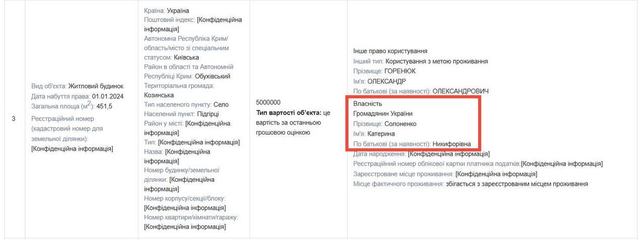Click the 'Реєстраційний номер' label
Image resolution: width=644 pixels, height=240 pixels.
(63, 118)
